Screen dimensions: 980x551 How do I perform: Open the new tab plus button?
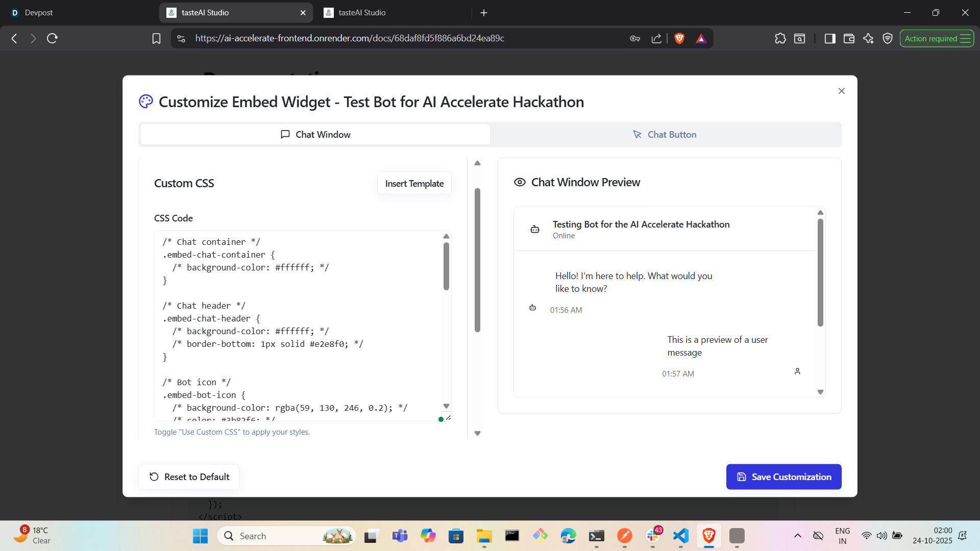pos(484,13)
